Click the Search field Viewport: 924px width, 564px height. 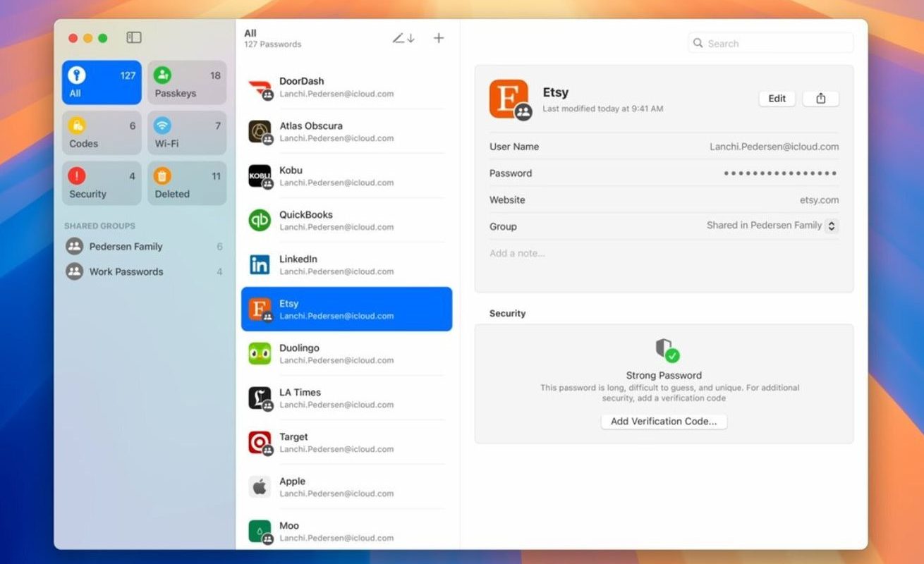point(771,43)
